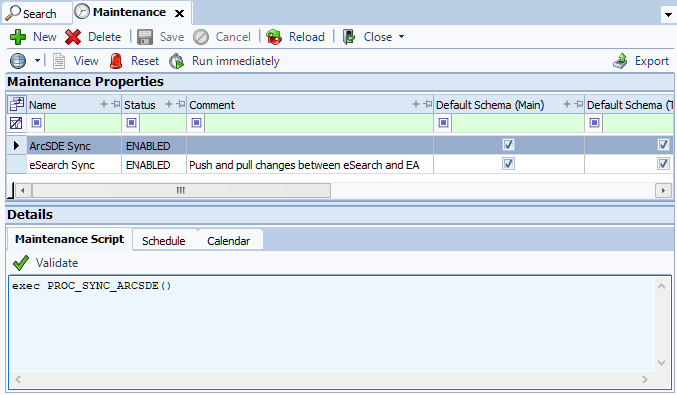Switch to the Calendar tab

(x=228, y=241)
